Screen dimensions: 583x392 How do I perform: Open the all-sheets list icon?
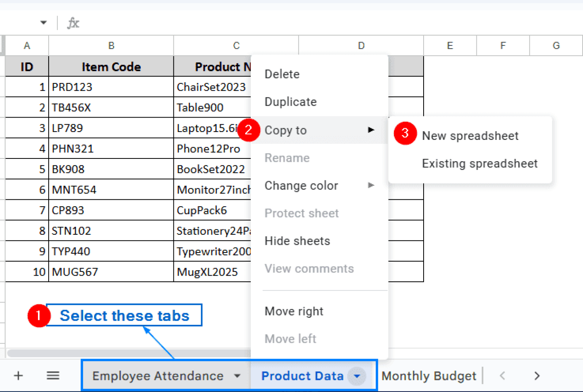(x=53, y=376)
